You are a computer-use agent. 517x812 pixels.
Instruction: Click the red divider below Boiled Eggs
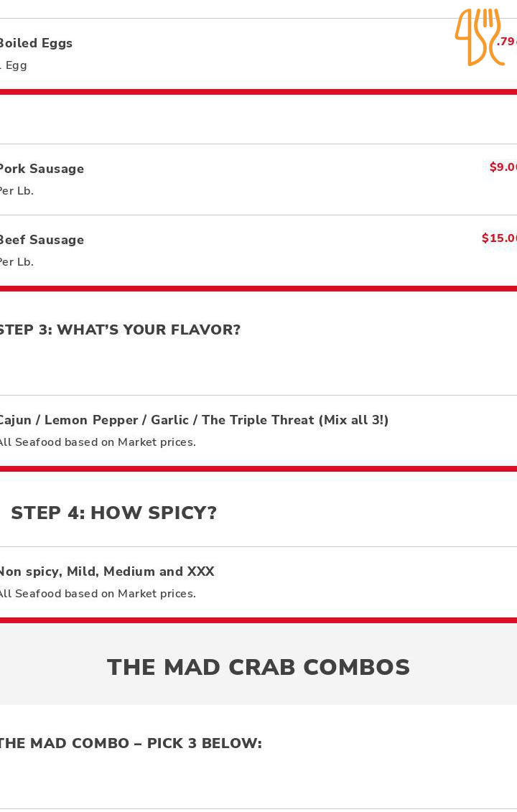click(258, 92)
